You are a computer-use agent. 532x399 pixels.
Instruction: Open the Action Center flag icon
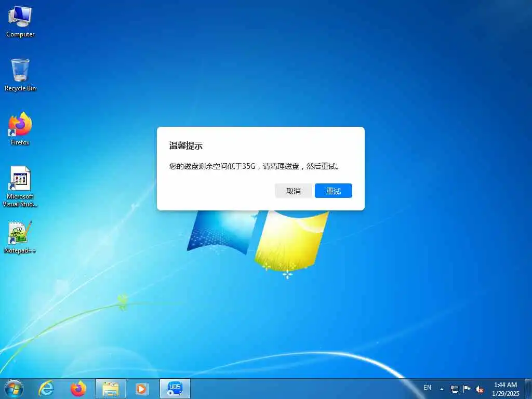pyautogui.click(x=467, y=389)
